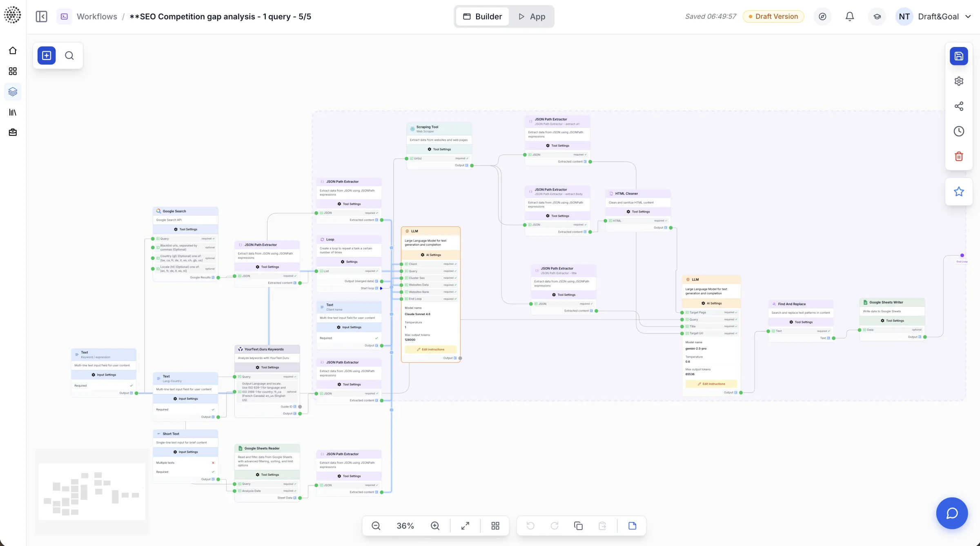
Task: Toggle Multiple texts on Short Text node
Action: pyautogui.click(x=213, y=463)
